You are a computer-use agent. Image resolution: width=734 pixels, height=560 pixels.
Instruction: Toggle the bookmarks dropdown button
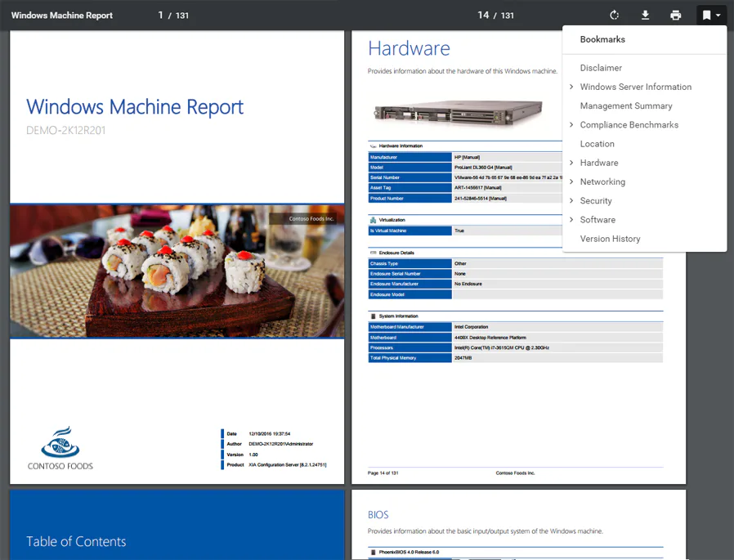click(711, 16)
